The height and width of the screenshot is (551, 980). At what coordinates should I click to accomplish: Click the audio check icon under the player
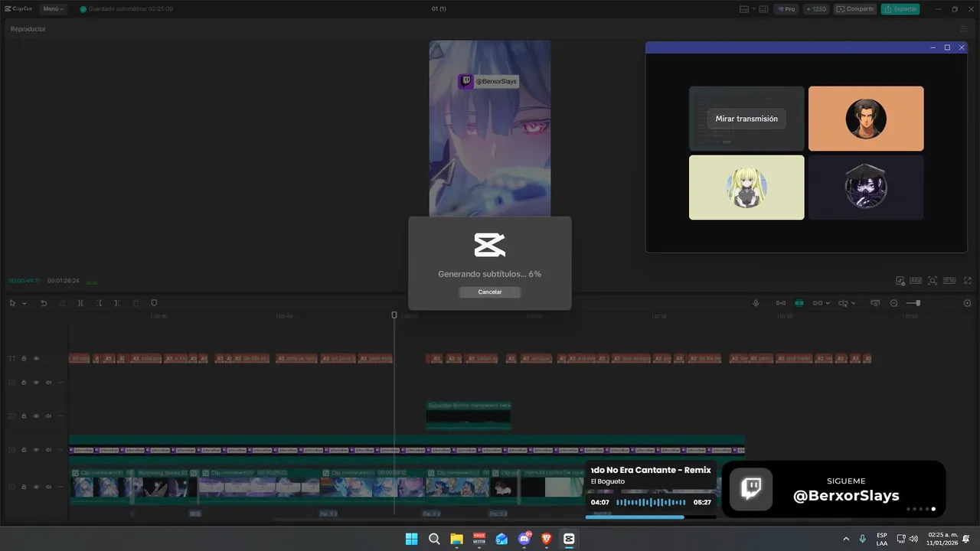tap(900, 281)
